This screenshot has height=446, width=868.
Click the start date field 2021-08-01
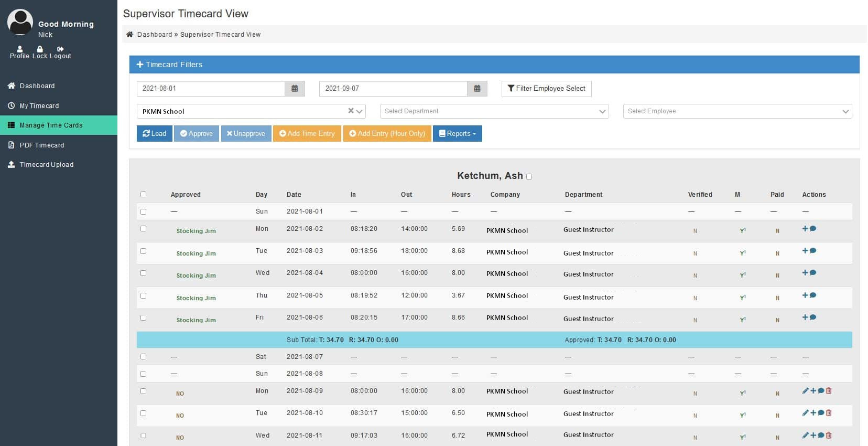pos(211,89)
